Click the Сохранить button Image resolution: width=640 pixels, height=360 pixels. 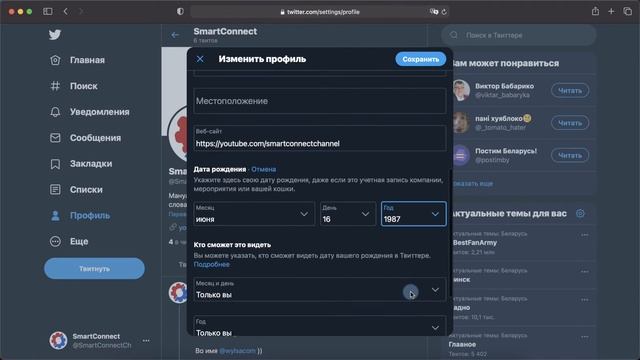click(420, 59)
